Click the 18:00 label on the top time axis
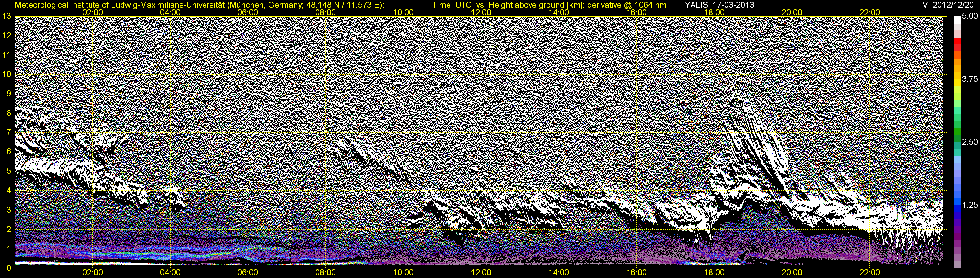The image size is (980, 278). [714, 12]
